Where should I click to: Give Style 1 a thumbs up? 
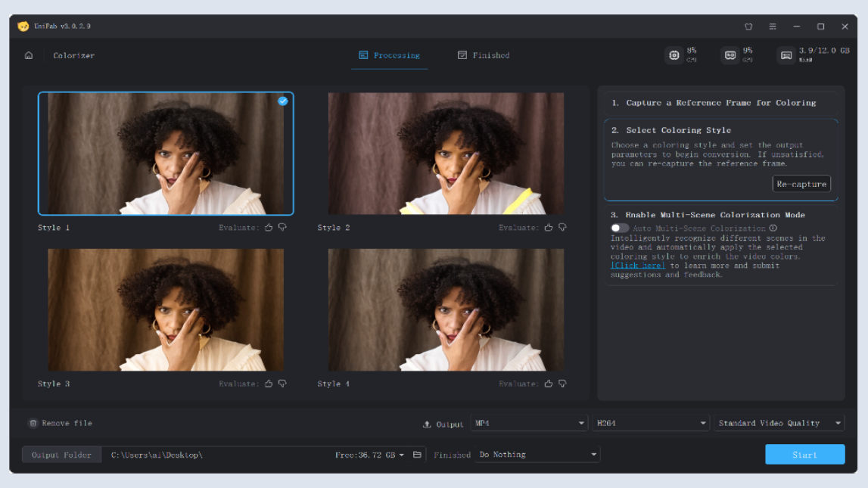269,227
